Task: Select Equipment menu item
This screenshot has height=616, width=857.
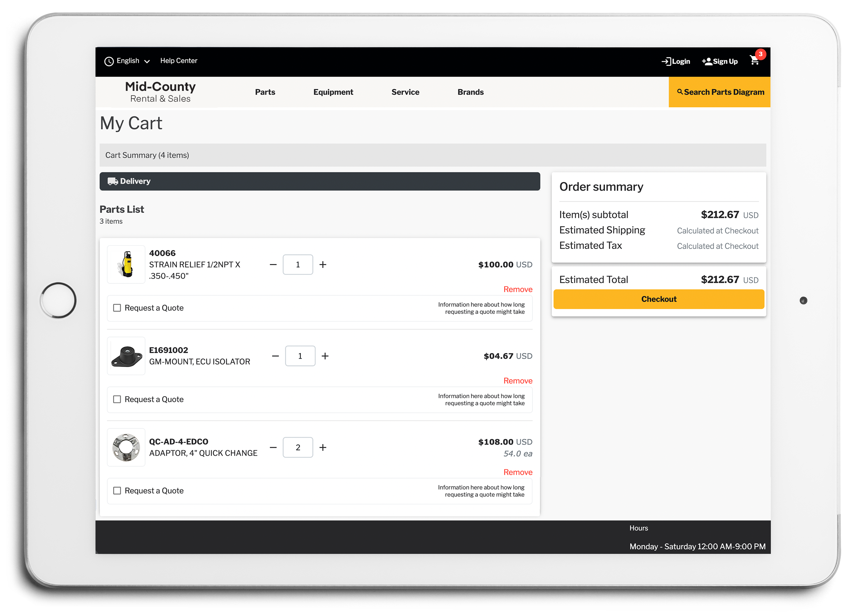Action: coord(333,92)
